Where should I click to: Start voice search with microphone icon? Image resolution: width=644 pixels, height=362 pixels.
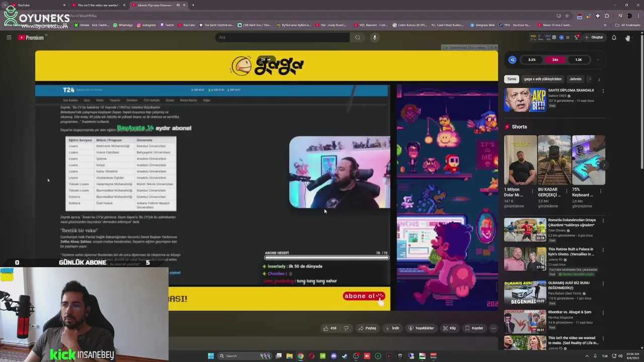tap(374, 37)
